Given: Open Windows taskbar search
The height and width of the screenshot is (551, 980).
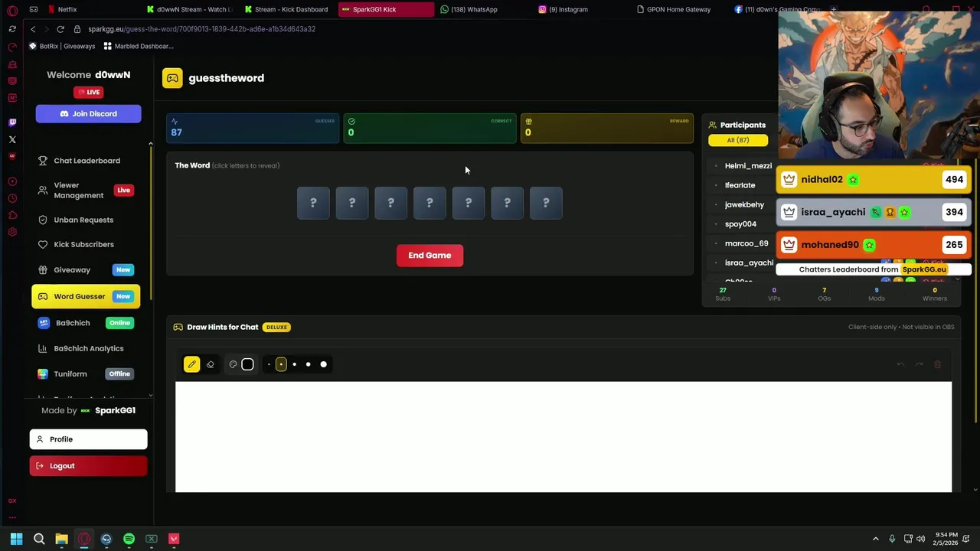Looking at the screenshot, I should click(39, 539).
